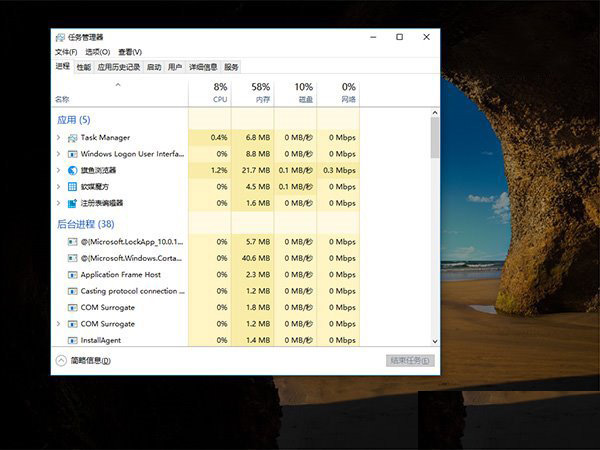This screenshot has width=600, height=450.
Task: Expand the Windows Logon User Interface row
Action: 59,154
